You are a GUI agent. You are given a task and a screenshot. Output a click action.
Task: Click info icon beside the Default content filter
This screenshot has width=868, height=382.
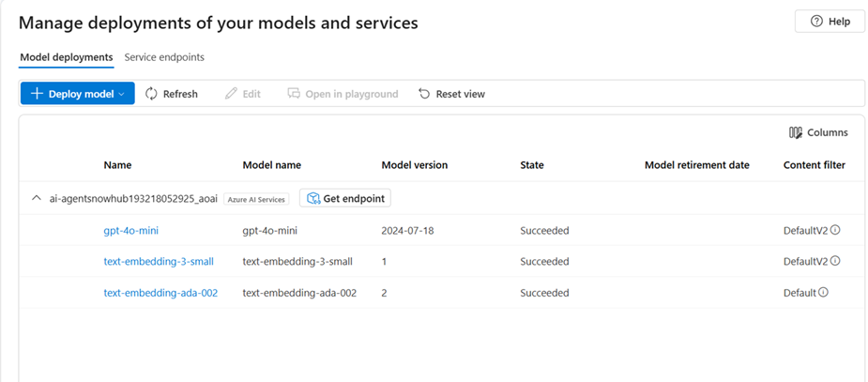[824, 293]
